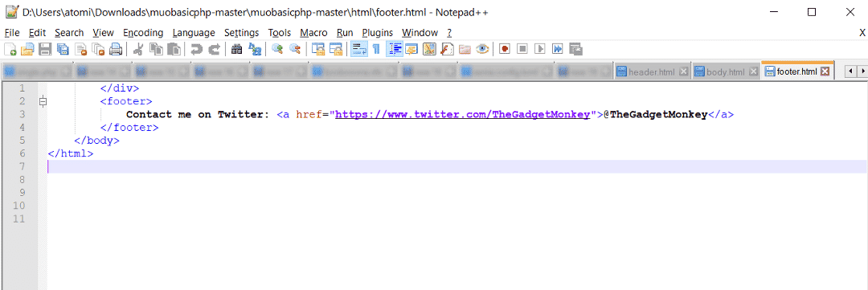Open the View menu
868x290 pixels.
tap(103, 33)
